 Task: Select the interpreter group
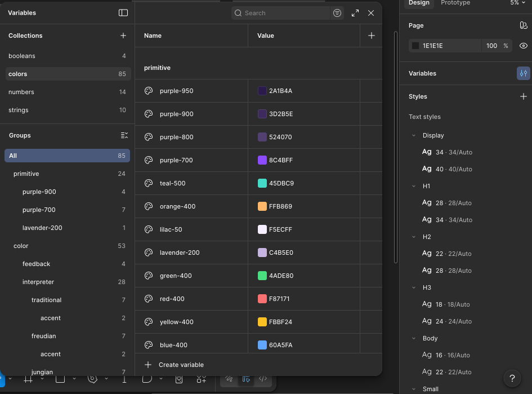pos(67,282)
